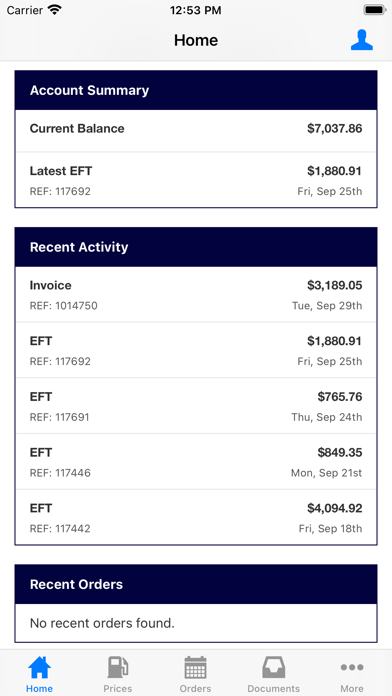Select the EFT of $765.76

click(196, 406)
